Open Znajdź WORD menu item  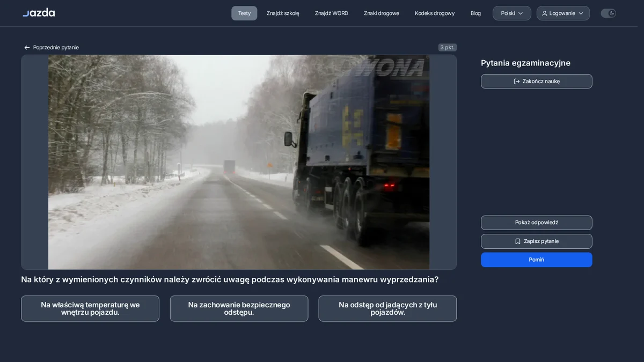[x=332, y=13]
